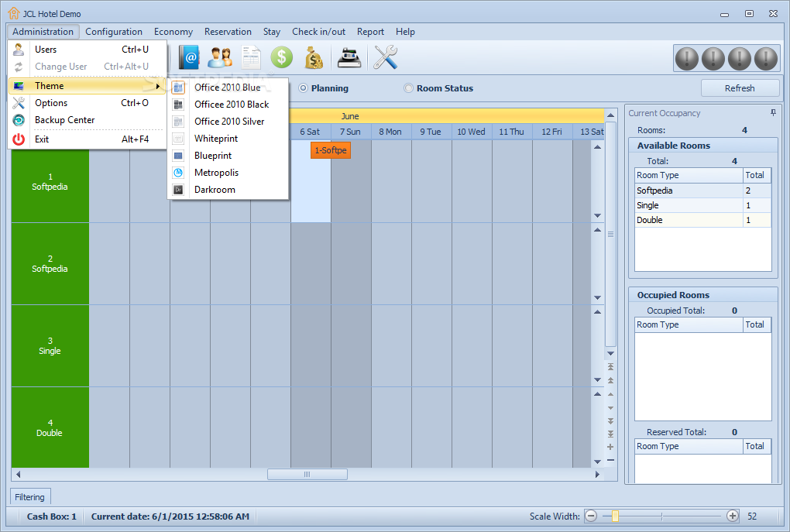Open Backup Center from the menu
Image resolution: width=790 pixels, height=532 pixels.
point(88,120)
